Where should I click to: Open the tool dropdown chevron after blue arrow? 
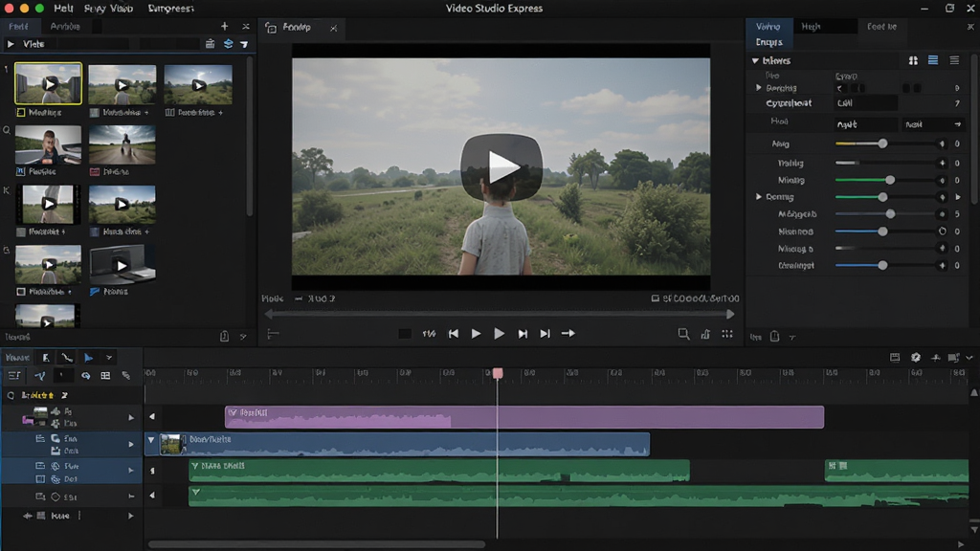(x=109, y=358)
